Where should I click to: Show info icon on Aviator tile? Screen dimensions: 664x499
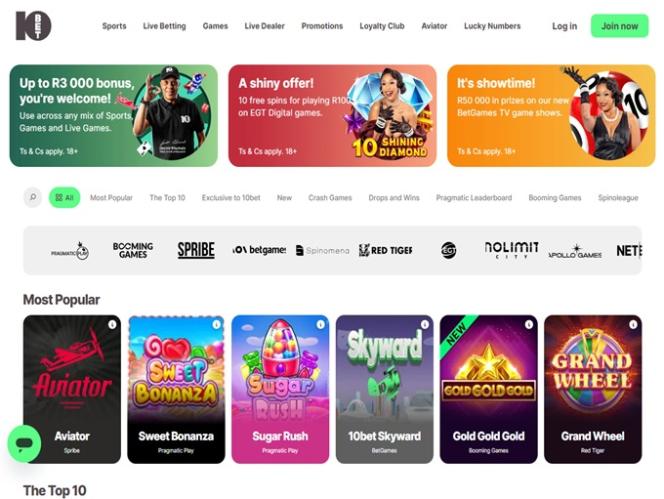(112, 324)
